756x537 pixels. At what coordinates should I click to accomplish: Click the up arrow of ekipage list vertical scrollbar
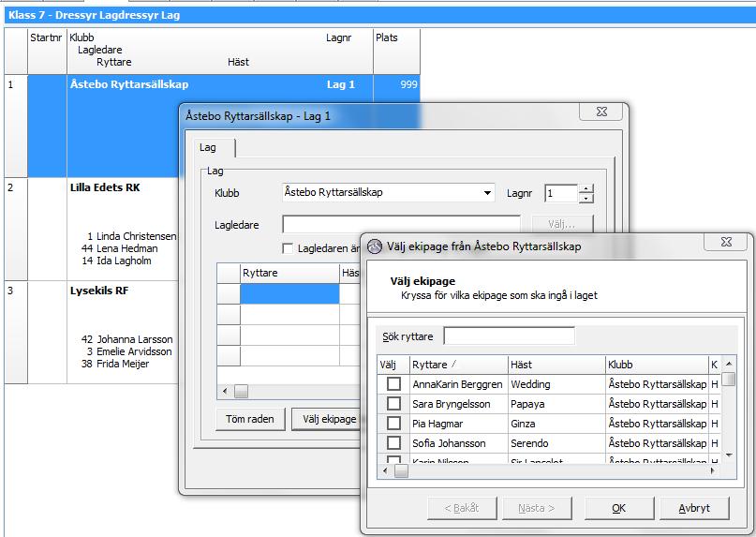point(729,364)
